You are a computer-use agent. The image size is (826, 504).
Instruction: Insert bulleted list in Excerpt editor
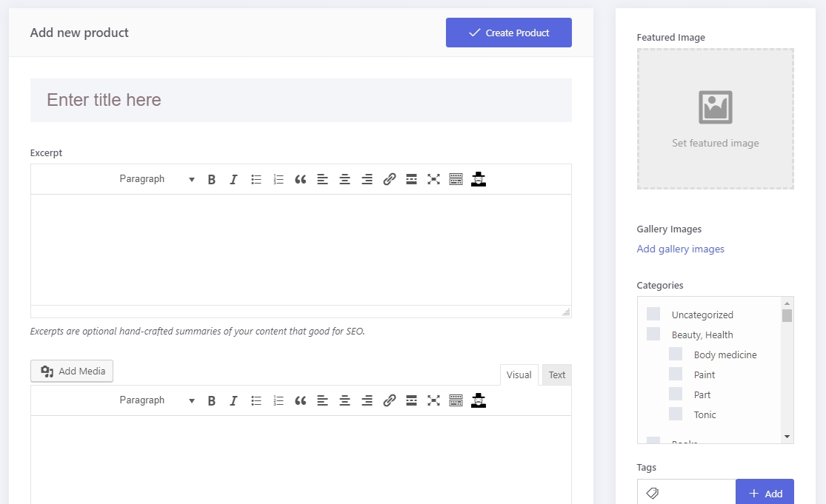pos(256,179)
